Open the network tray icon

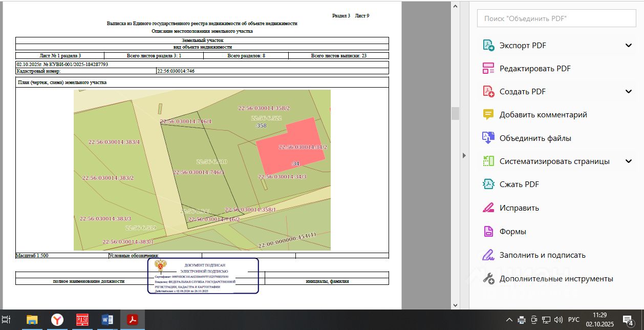click(x=546, y=320)
